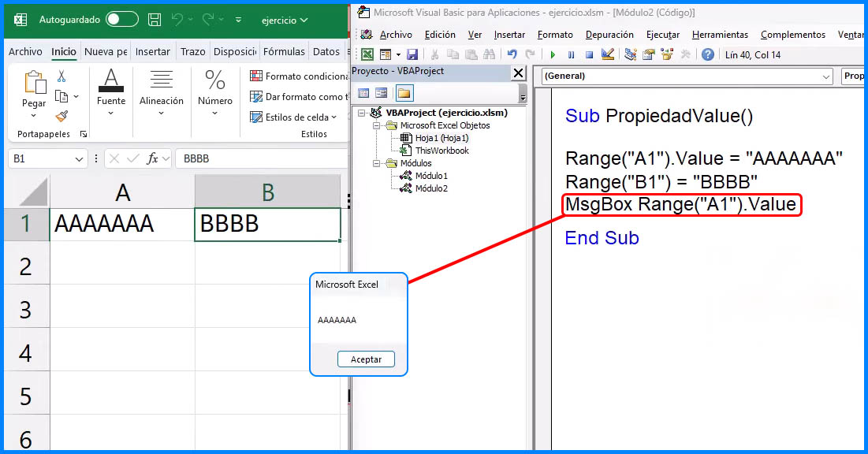
Task: Toggle folder view in the Project Explorer
Action: [406, 93]
